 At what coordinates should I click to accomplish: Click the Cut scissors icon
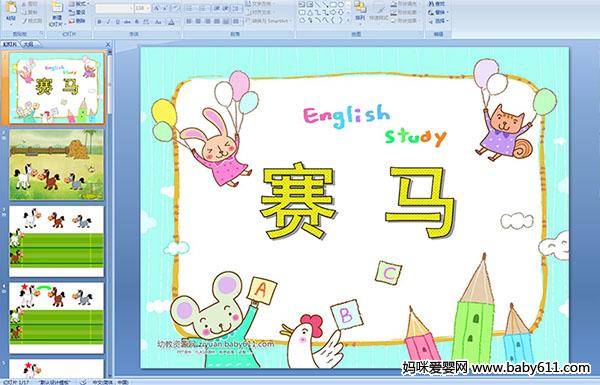(24, 4)
